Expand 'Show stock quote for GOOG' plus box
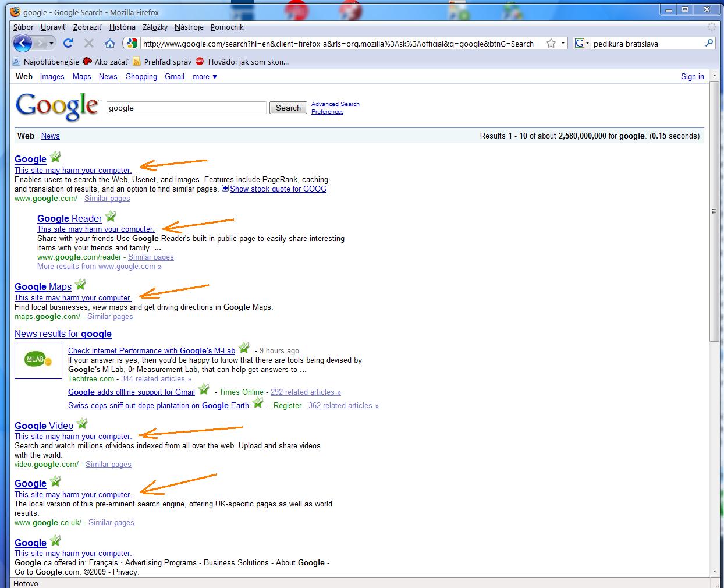Screen dimensions: 724x588 (225, 188)
